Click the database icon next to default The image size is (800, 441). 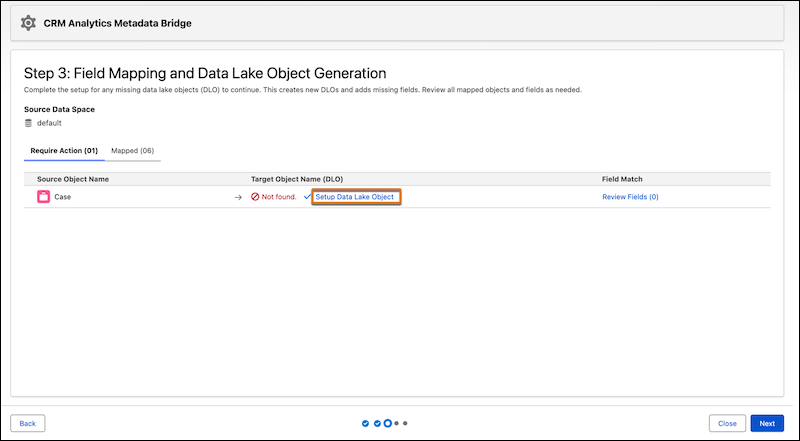click(x=28, y=123)
